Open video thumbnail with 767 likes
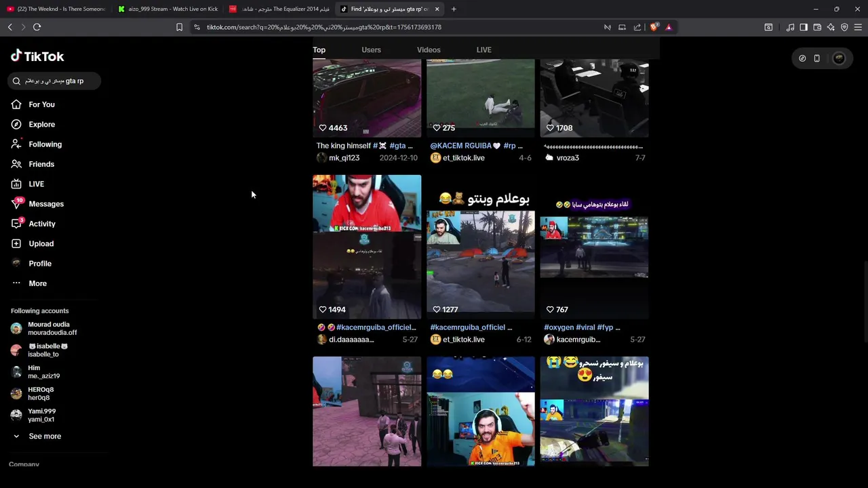Screen dimensions: 868x488 (594, 247)
